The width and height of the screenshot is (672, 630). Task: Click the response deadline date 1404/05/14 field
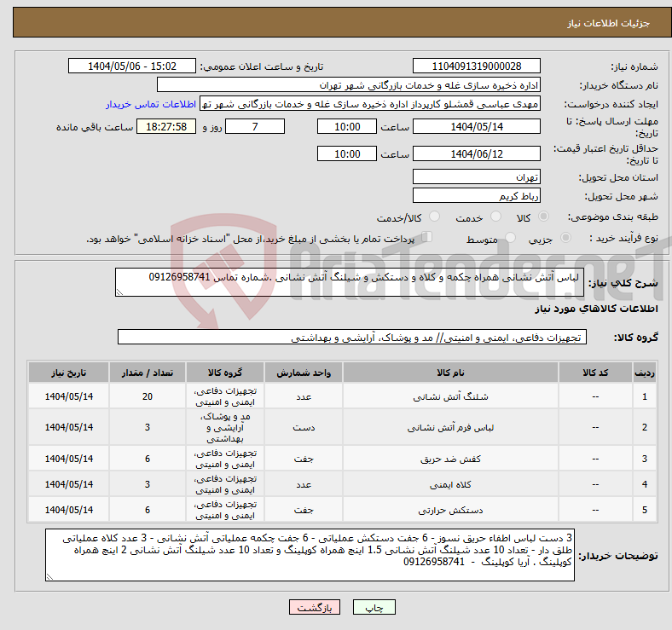(477, 126)
